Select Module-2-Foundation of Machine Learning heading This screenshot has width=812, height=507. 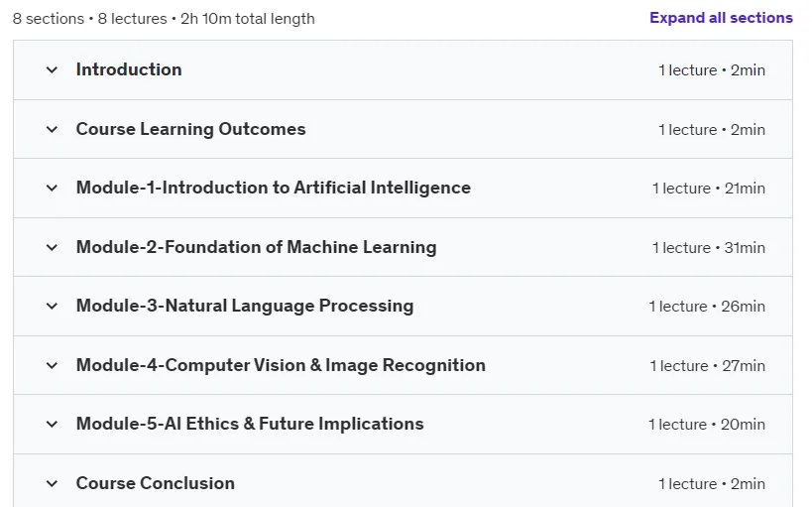coord(257,247)
